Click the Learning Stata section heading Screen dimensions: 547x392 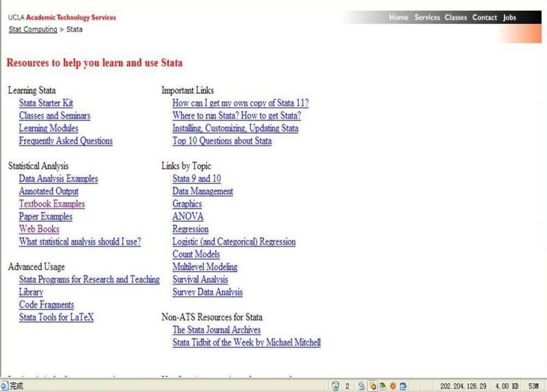(31, 90)
